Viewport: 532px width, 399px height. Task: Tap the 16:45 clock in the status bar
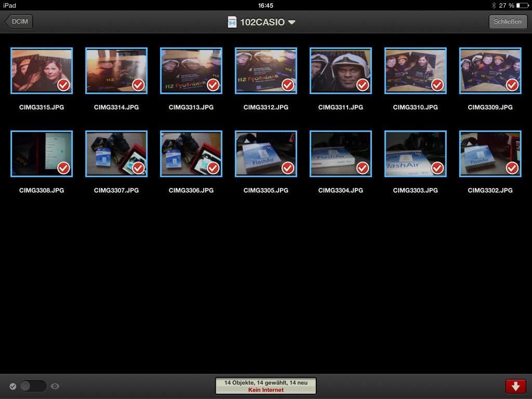point(265,5)
